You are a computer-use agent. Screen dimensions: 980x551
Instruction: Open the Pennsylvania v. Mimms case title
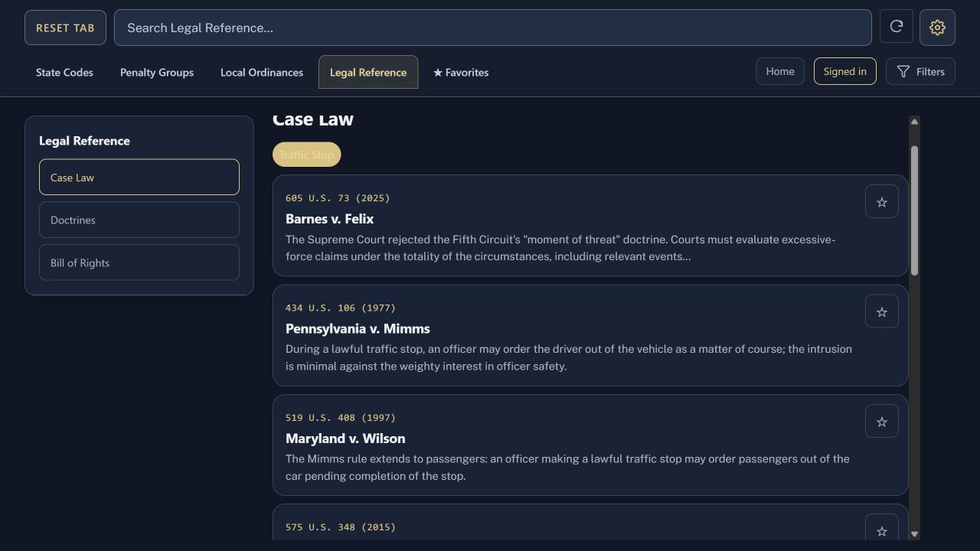pyautogui.click(x=358, y=328)
